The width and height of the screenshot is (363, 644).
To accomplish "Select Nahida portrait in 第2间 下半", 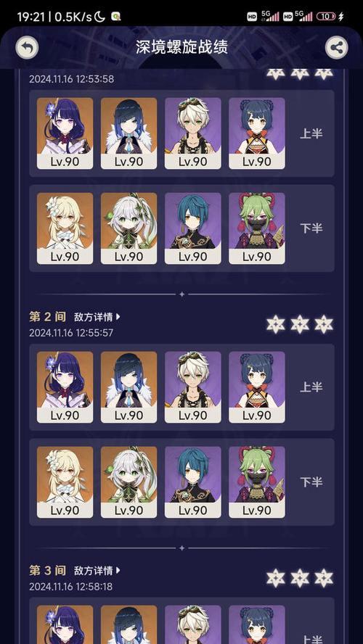I will tap(129, 482).
